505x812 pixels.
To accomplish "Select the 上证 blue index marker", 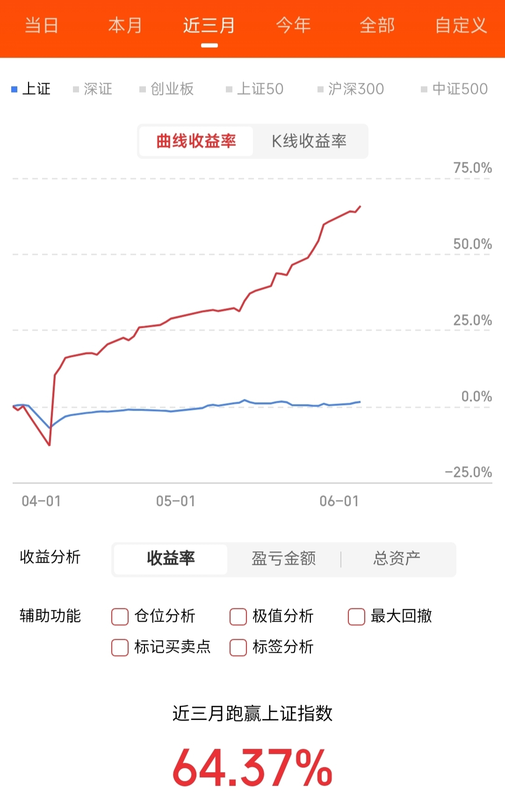I will 14,89.
